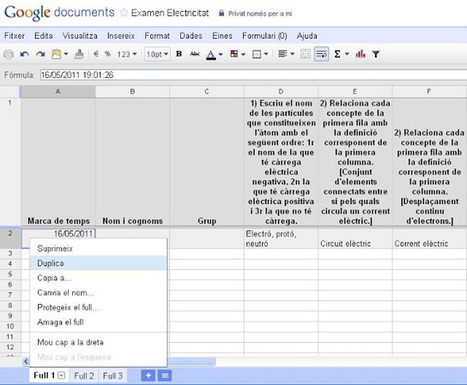Format as percent
This screenshot has height=385, width=467.
point(108,54)
